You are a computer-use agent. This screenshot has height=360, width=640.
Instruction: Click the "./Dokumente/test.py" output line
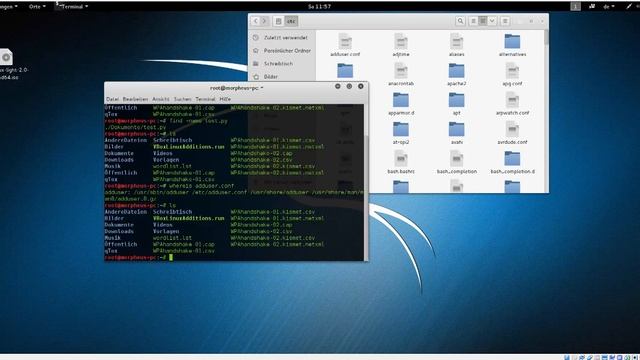135,127
